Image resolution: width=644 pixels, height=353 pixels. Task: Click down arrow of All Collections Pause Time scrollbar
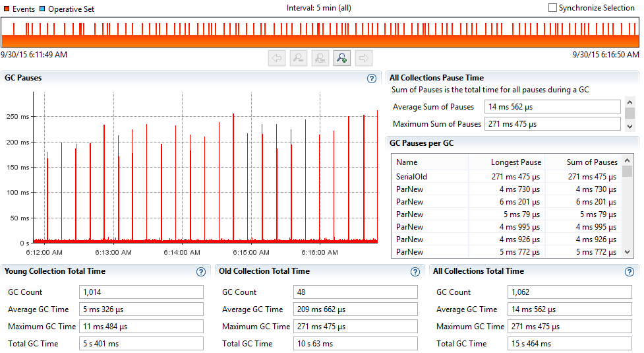point(630,127)
